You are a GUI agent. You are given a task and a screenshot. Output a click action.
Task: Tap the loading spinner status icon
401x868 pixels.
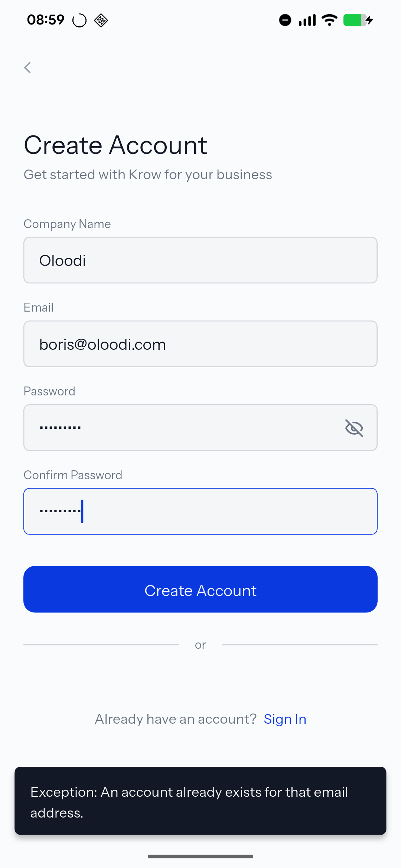(79, 20)
